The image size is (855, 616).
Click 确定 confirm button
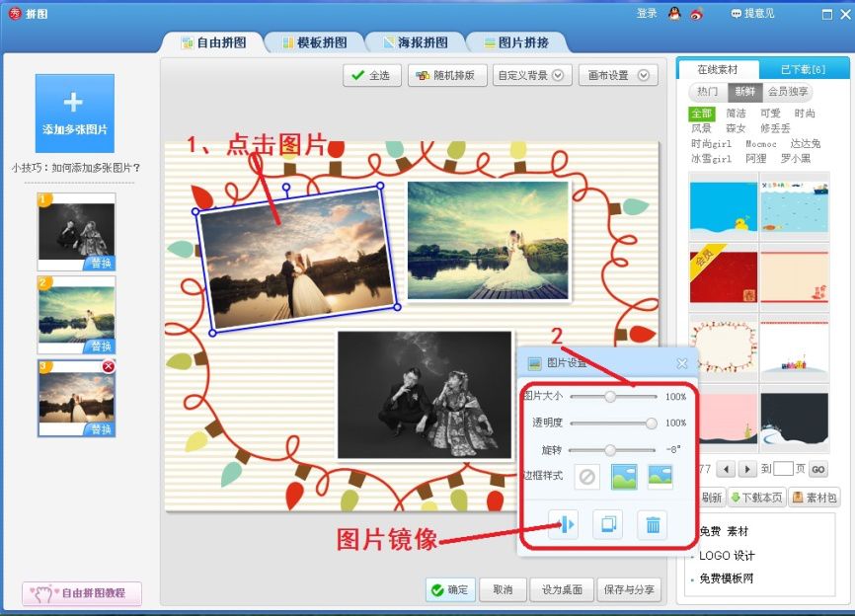pos(450,589)
